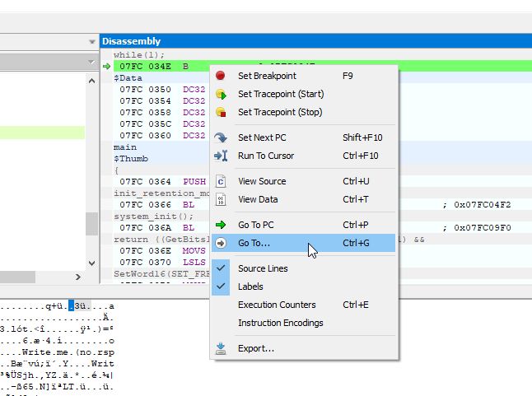Enable Execution Counters
532x396 pixels.
304,305
